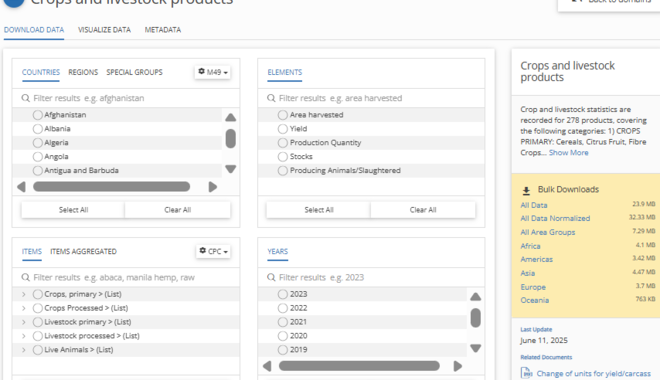The image size is (660, 380).
Task: Click the search icon in Elements filter
Action: click(x=271, y=98)
